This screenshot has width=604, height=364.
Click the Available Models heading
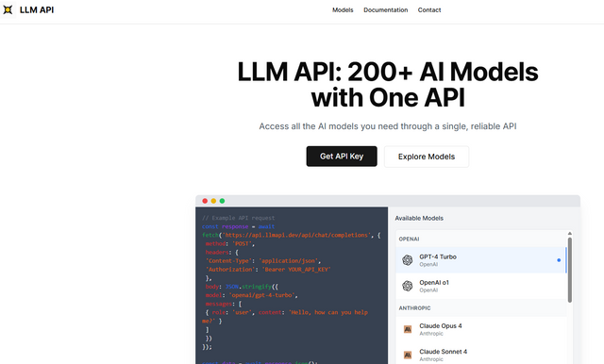(x=419, y=218)
